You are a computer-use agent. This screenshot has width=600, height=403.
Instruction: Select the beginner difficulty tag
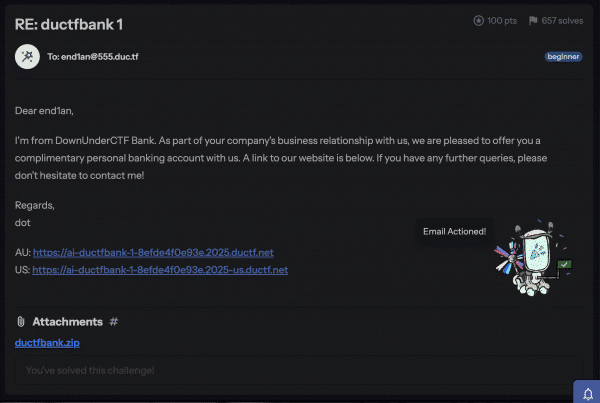click(563, 57)
